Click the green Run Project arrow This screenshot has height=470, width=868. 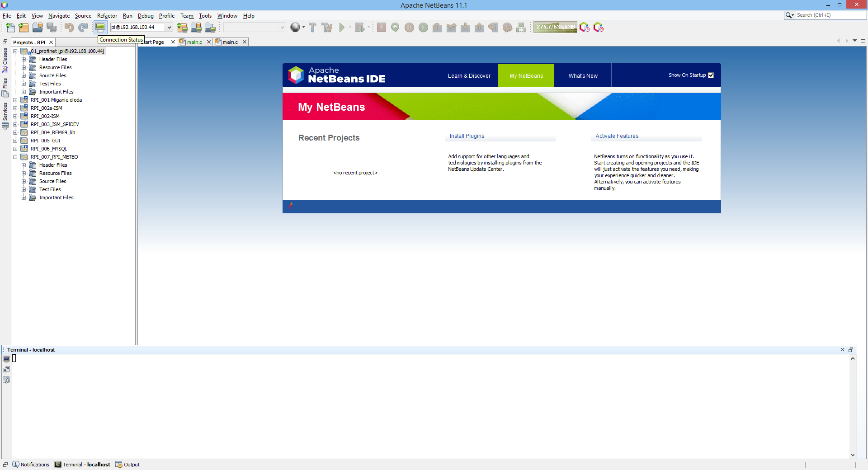pos(342,28)
